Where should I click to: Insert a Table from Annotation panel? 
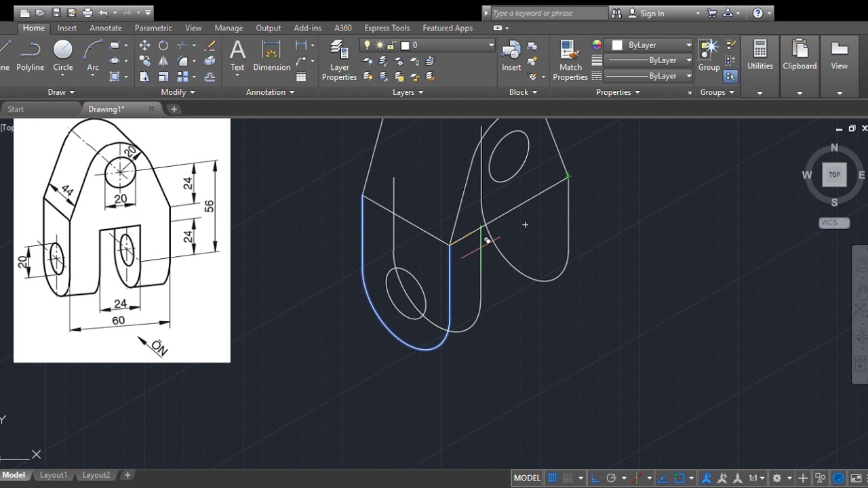[x=301, y=77]
